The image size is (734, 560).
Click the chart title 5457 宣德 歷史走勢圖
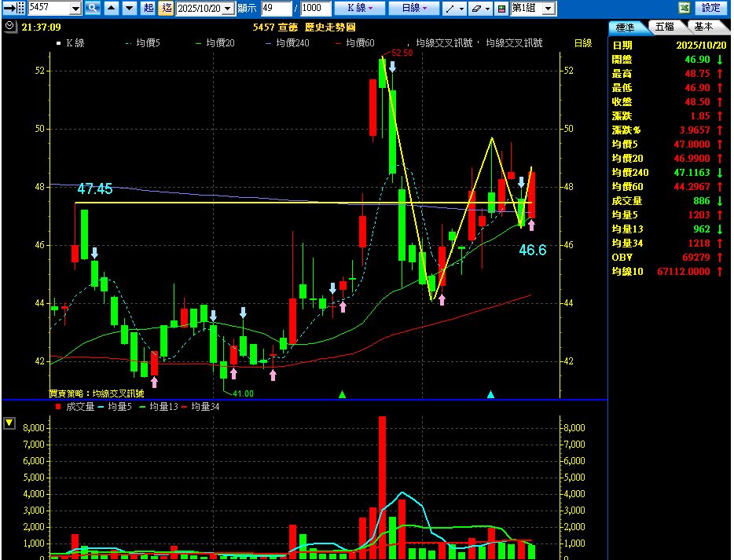[304, 27]
